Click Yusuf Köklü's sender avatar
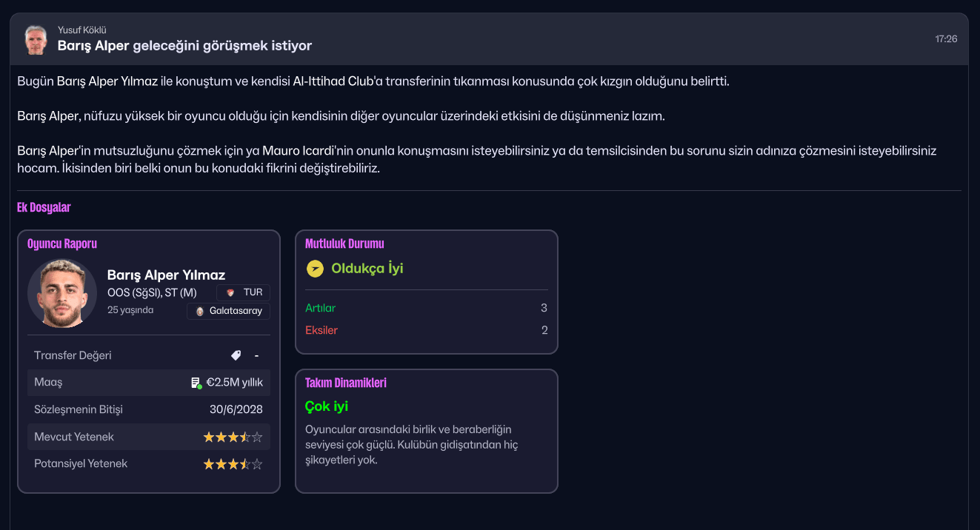980x530 pixels. tap(35, 40)
